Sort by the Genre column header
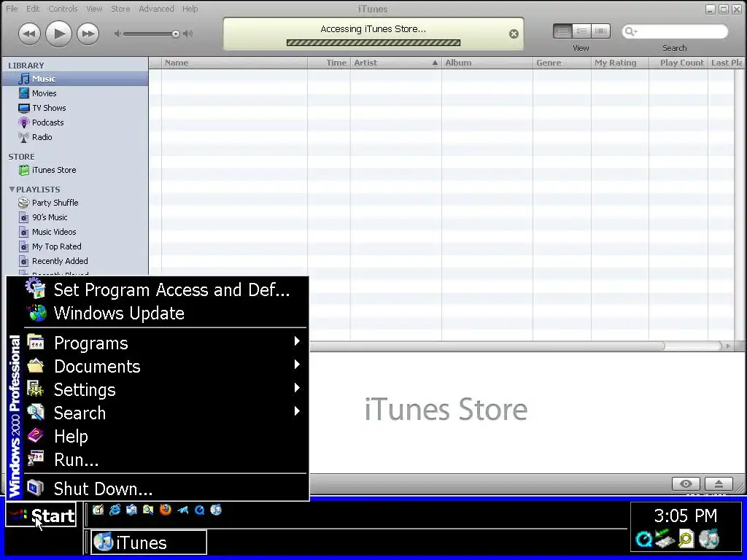747x560 pixels. click(x=562, y=63)
